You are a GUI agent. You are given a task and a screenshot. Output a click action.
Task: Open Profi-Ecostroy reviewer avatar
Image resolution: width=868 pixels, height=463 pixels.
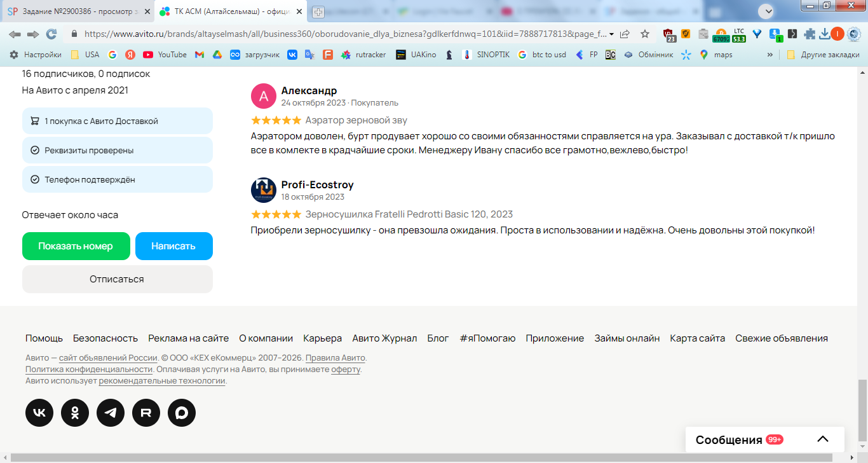click(x=264, y=190)
